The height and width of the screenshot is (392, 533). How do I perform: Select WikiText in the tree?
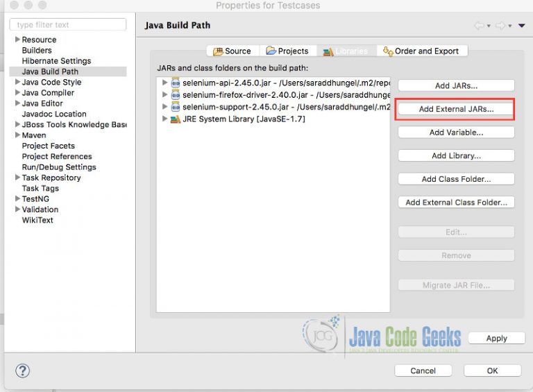(x=37, y=220)
